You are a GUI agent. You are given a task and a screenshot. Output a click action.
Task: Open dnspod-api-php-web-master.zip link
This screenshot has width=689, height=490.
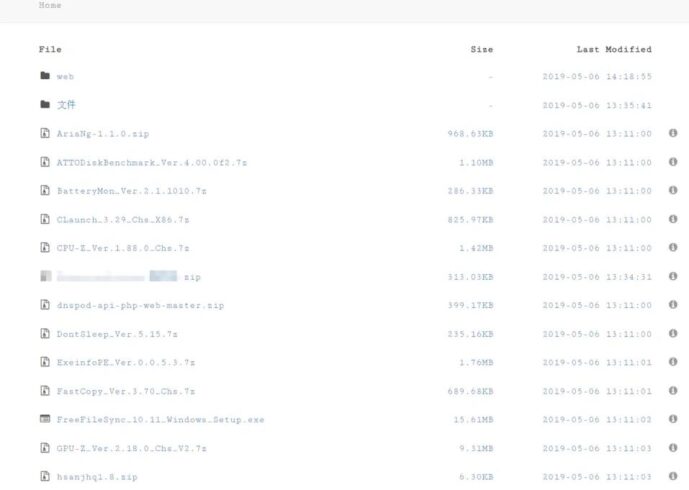(140, 306)
